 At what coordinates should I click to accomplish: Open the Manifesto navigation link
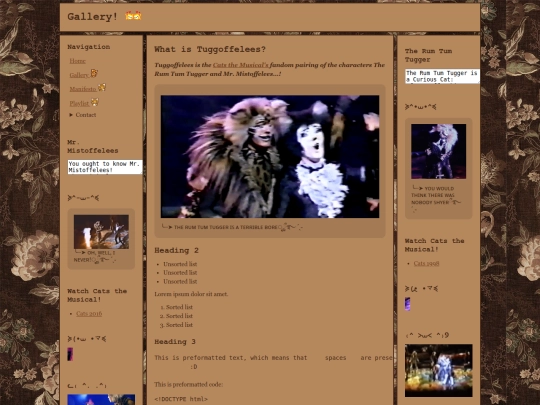83,89
